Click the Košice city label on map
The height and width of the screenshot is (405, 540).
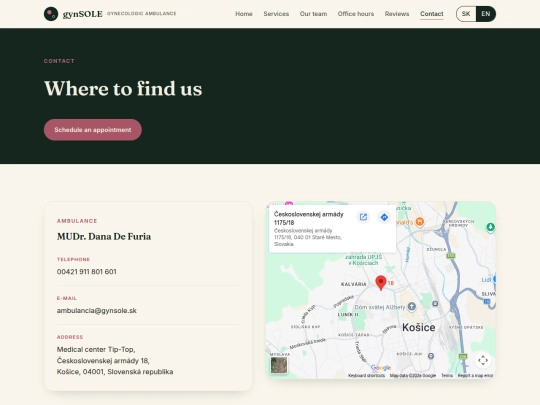(418, 327)
